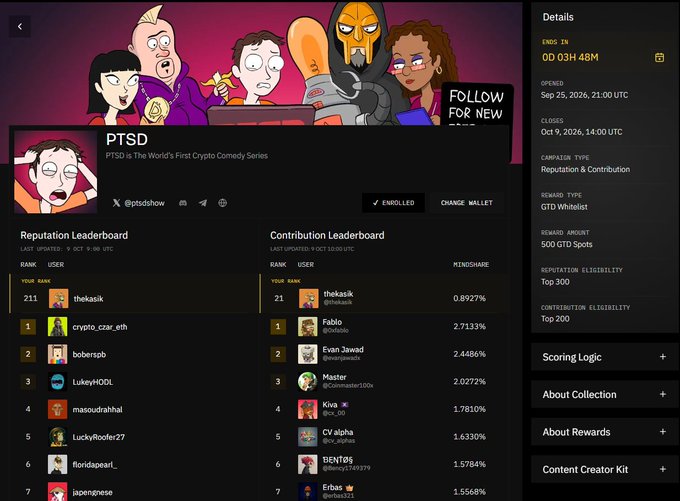Image resolution: width=680 pixels, height=501 pixels.
Task: Select CV alpha name
Action: (x=338, y=432)
